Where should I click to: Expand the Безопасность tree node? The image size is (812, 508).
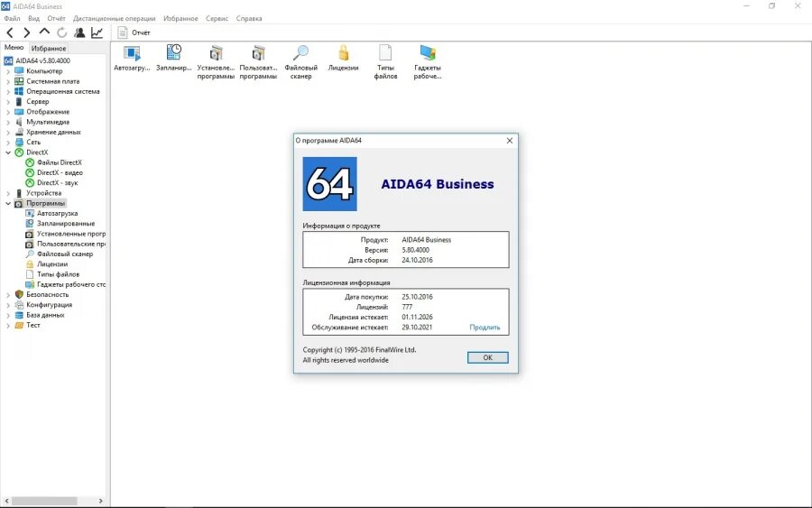(8, 295)
